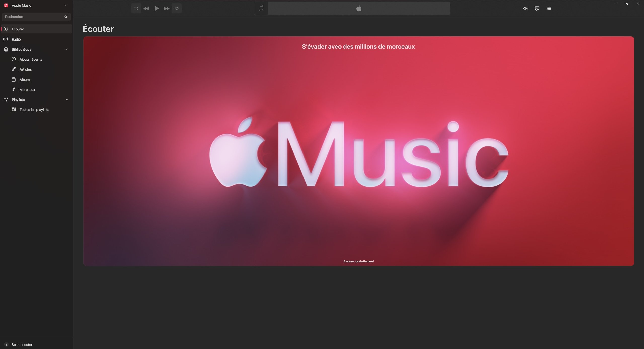644x349 pixels.
Task: Click inside the Rechercher search field
Action: (x=33, y=17)
